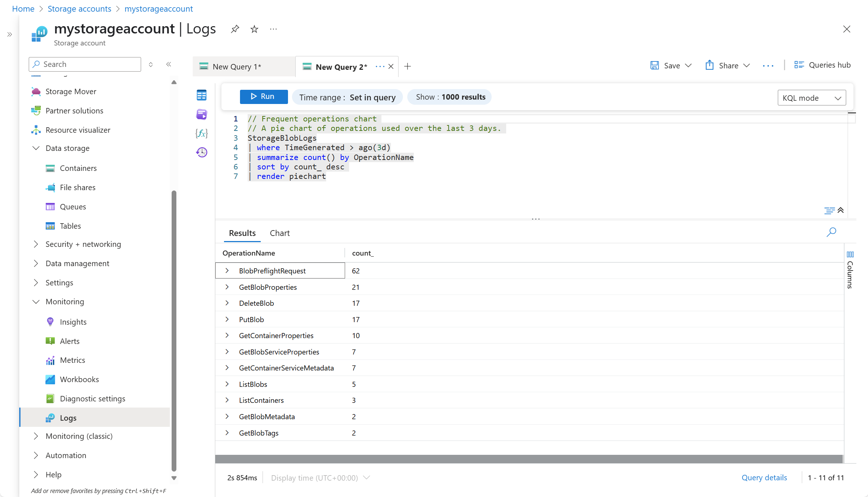Image resolution: width=868 pixels, height=497 pixels.
Task: Open the Tables side panel icon
Action: coord(201,95)
